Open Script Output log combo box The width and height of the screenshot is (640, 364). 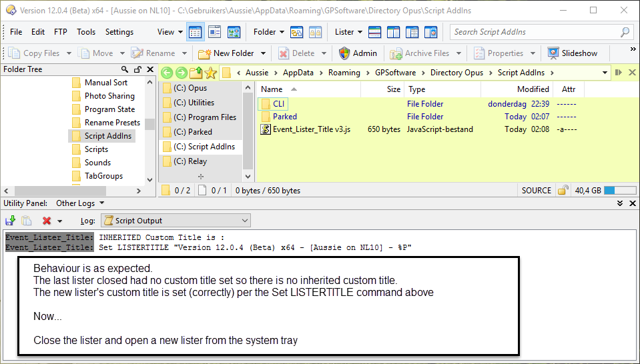[176, 221]
